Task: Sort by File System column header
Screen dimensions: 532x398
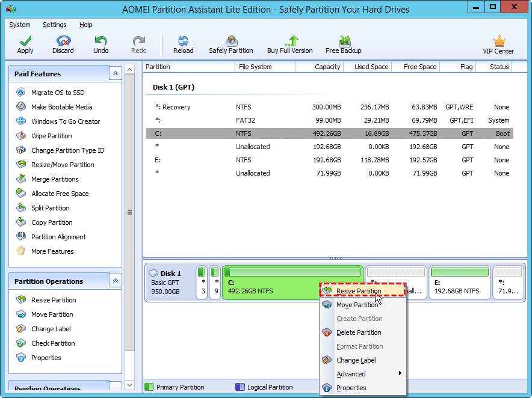Action: 265,67
